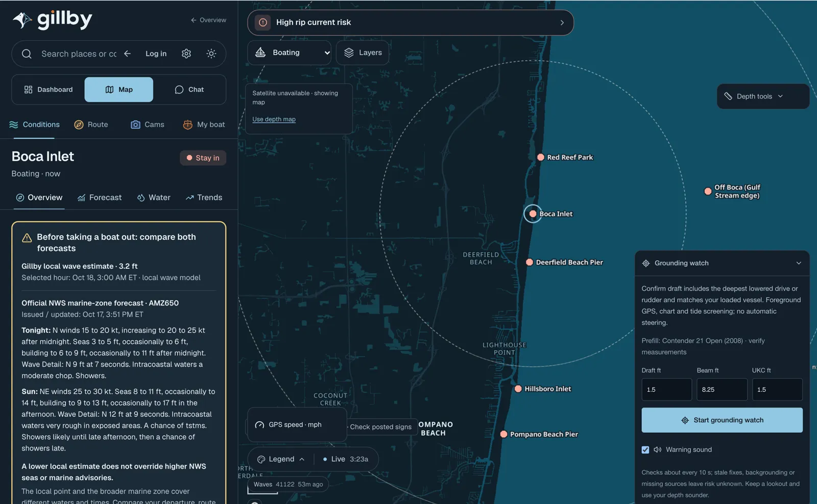Click the UKC ft input field
Viewport: 817px width, 504px height.
click(777, 389)
